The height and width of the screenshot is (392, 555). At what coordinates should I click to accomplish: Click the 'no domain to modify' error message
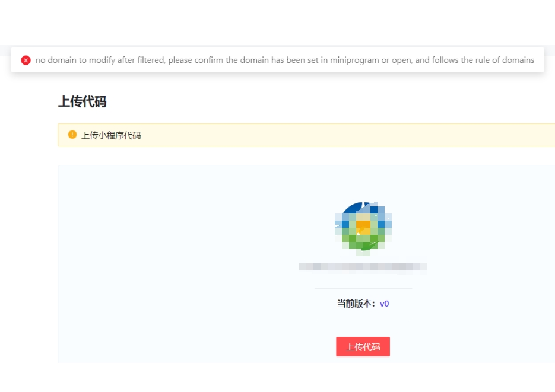(x=285, y=60)
